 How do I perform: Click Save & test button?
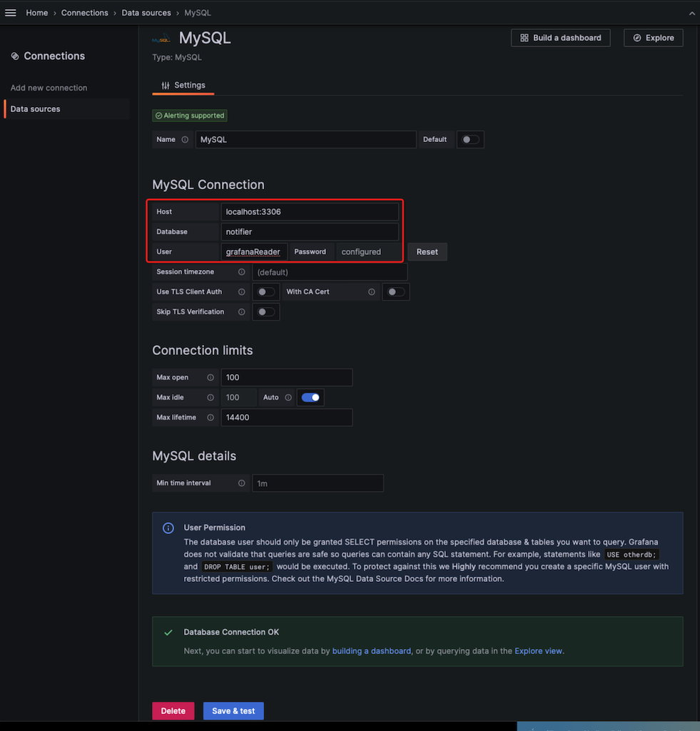tap(233, 711)
